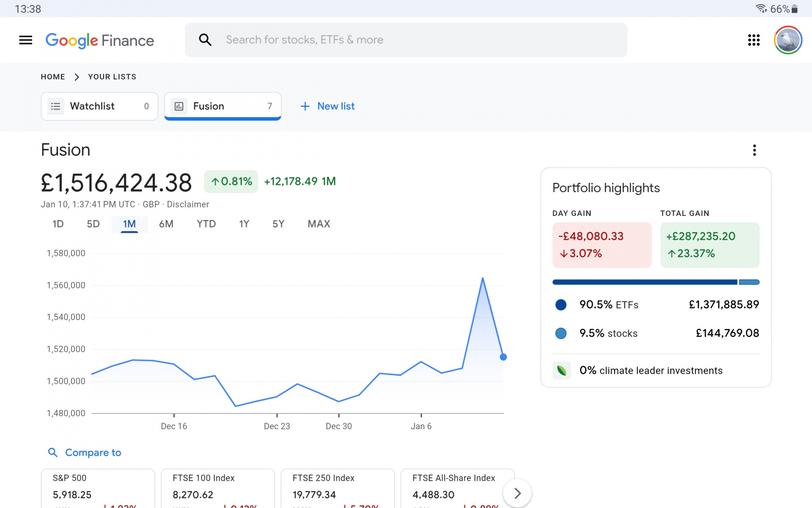Go to HOME breadcrumb
Viewport: 812px width, 508px height.
click(53, 77)
